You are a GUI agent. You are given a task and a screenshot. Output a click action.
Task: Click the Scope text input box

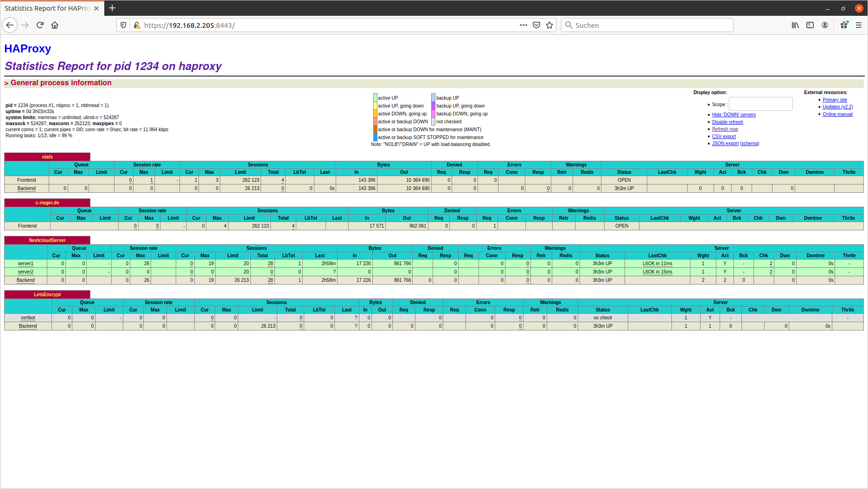click(x=760, y=104)
